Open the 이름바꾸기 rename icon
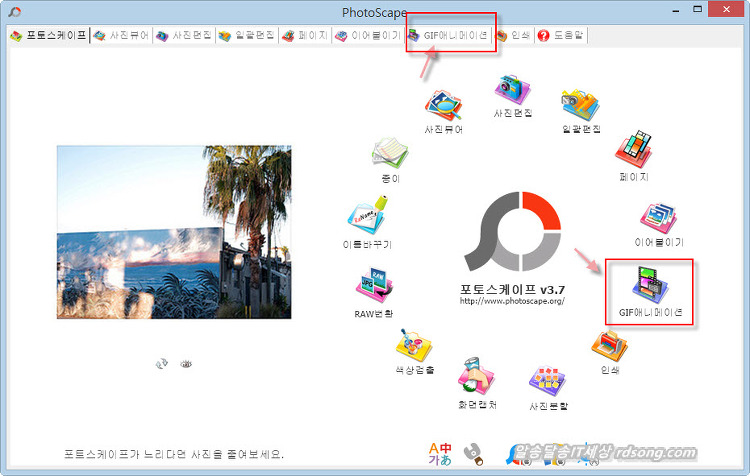The image size is (750, 476). 365,217
